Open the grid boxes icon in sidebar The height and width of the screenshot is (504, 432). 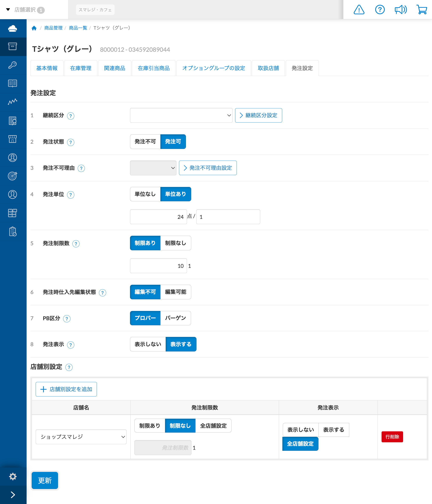[13, 213]
